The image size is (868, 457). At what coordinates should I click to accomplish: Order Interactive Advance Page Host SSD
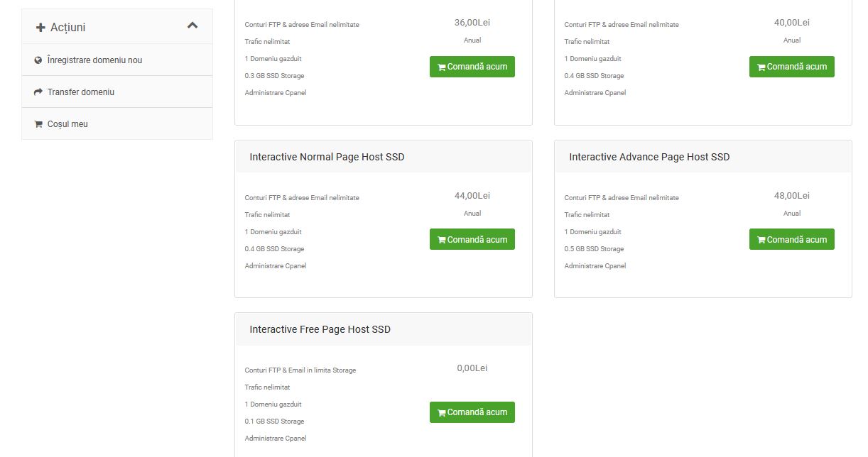pos(792,239)
